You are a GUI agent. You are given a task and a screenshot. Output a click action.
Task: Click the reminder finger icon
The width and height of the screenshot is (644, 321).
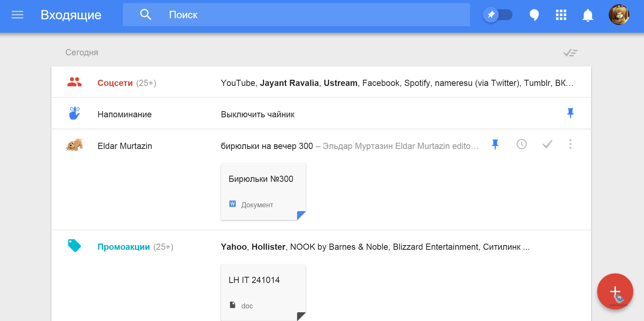click(75, 113)
